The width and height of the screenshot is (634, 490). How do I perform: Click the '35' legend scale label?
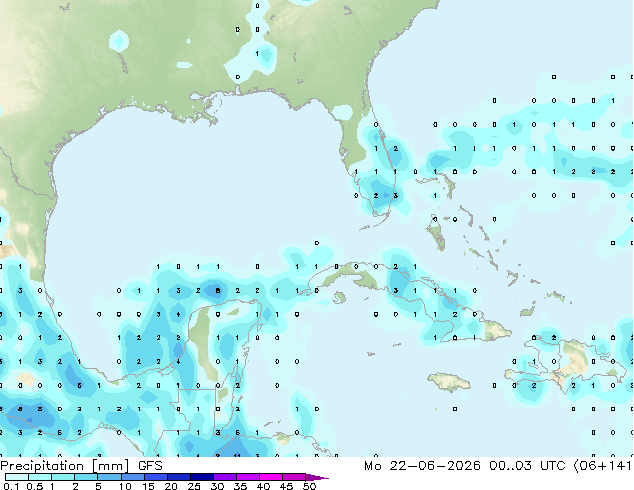240,486
